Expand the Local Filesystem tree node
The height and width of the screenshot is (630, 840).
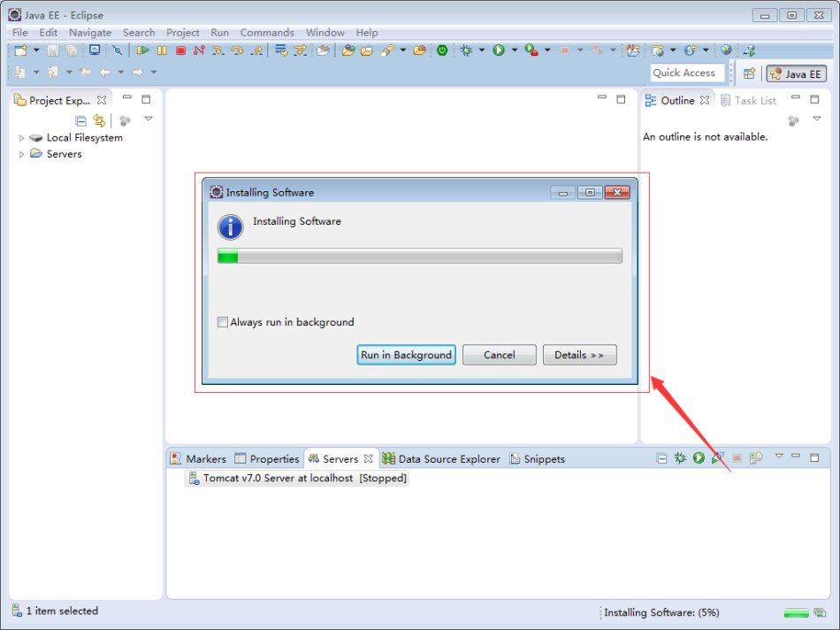tap(21, 138)
